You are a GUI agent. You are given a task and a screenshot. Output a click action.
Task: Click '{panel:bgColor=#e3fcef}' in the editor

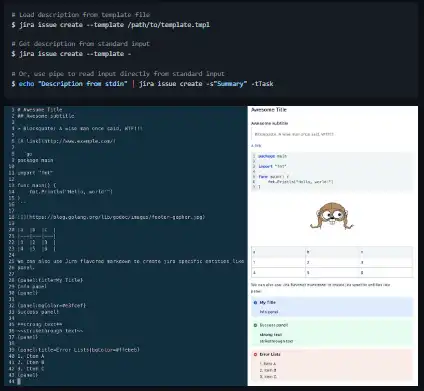tap(52, 306)
